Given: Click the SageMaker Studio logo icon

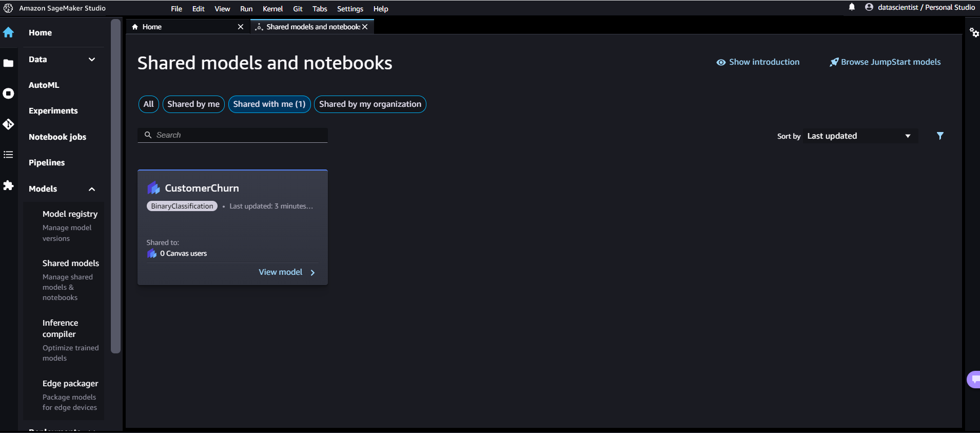Looking at the screenshot, I should coord(8,8).
